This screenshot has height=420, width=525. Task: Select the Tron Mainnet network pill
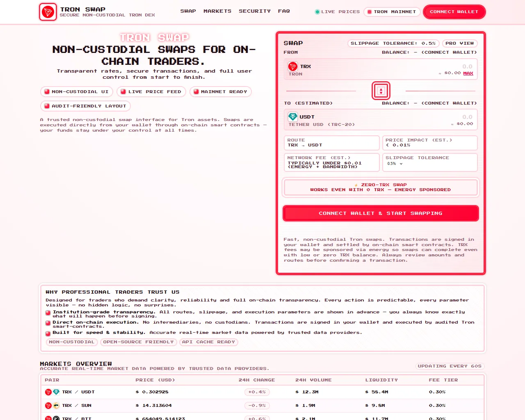point(392,12)
